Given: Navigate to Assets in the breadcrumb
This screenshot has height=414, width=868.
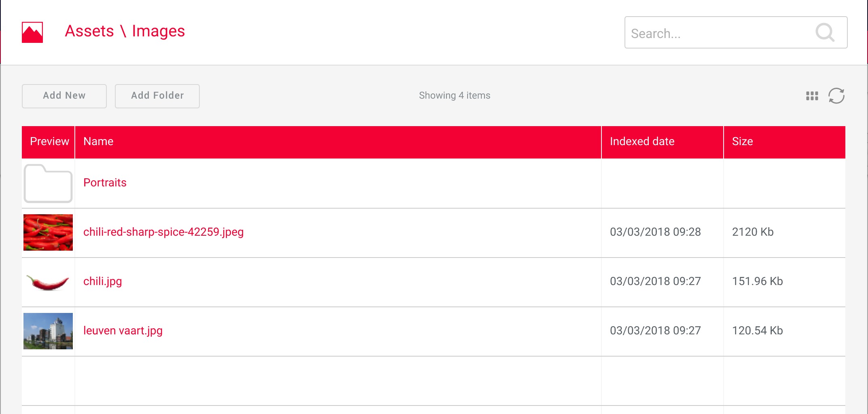Looking at the screenshot, I should (89, 31).
